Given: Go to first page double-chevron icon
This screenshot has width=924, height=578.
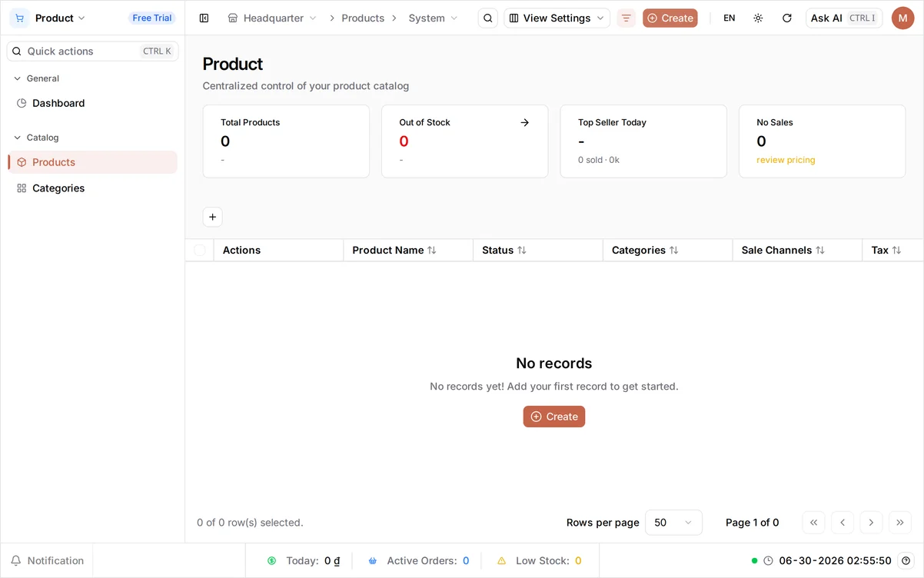Looking at the screenshot, I should point(814,523).
